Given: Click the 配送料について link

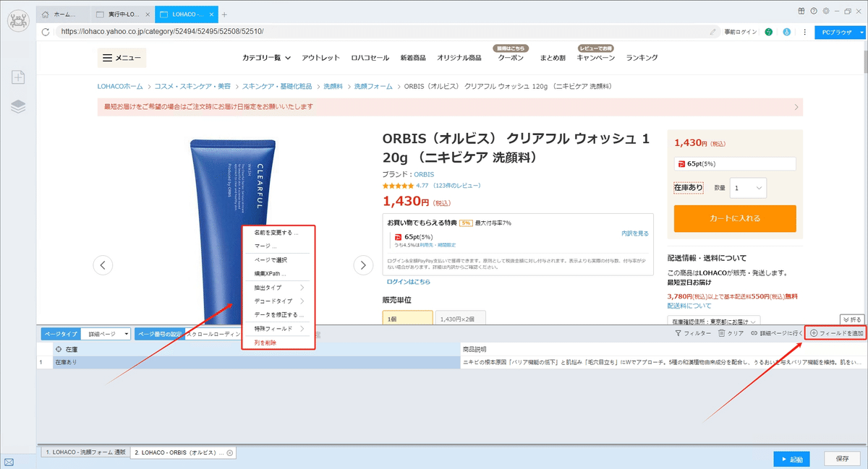Looking at the screenshot, I should point(689,306).
